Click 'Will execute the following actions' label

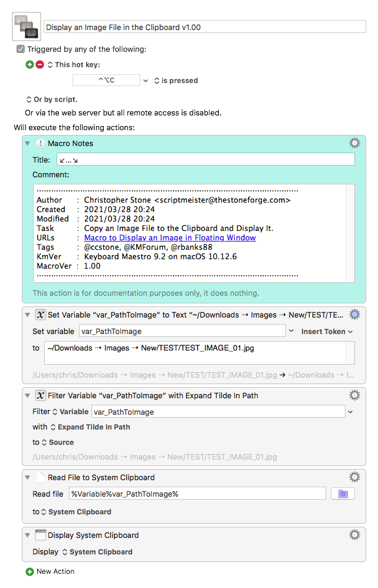(x=74, y=127)
